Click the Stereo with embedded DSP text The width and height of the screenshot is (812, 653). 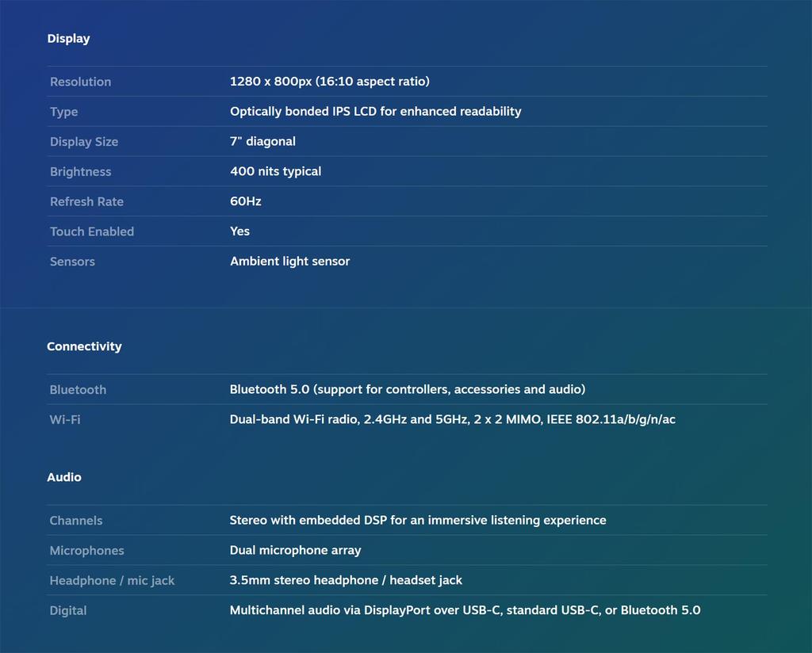(x=417, y=521)
